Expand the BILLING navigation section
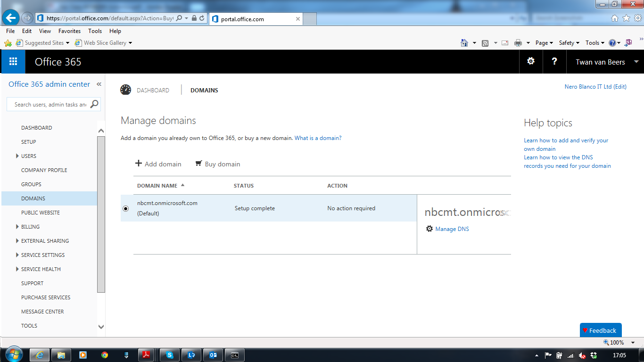Image resolution: width=644 pixels, height=362 pixels. 17,227
